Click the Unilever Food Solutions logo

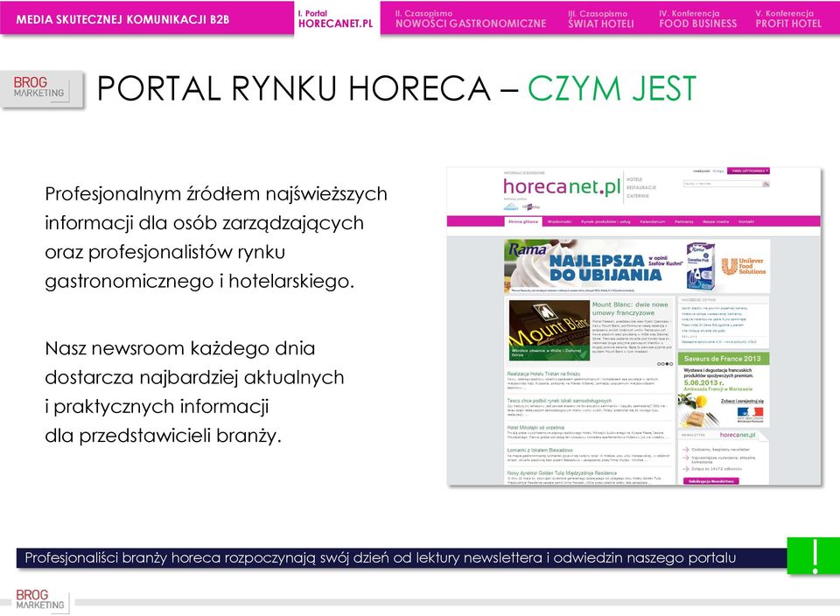[x=744, y=266]
